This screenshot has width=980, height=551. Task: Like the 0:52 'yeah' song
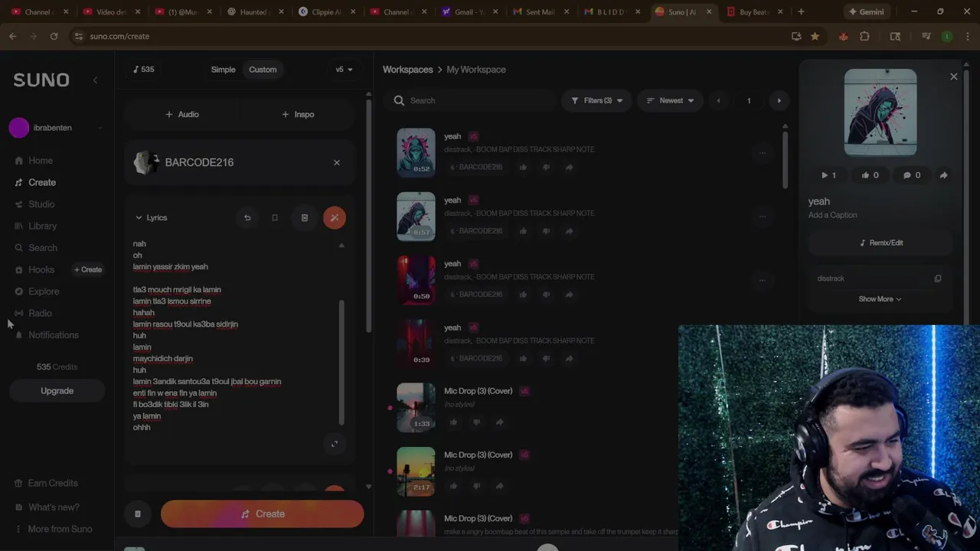[523, 168]
